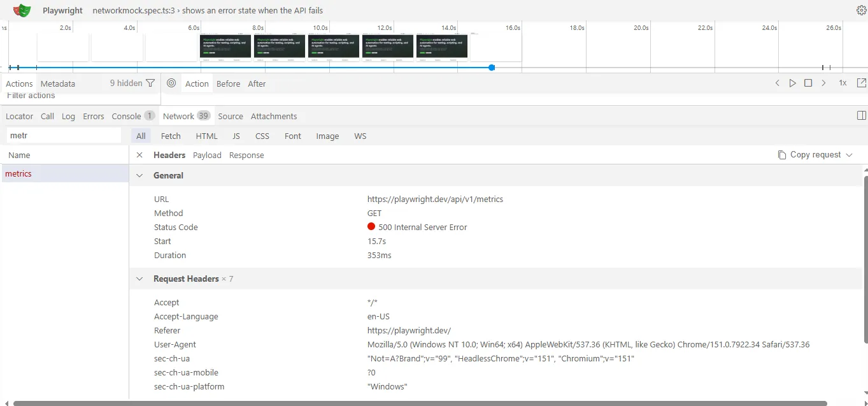Open the Copy request dropdown chevron

(849, 155)
